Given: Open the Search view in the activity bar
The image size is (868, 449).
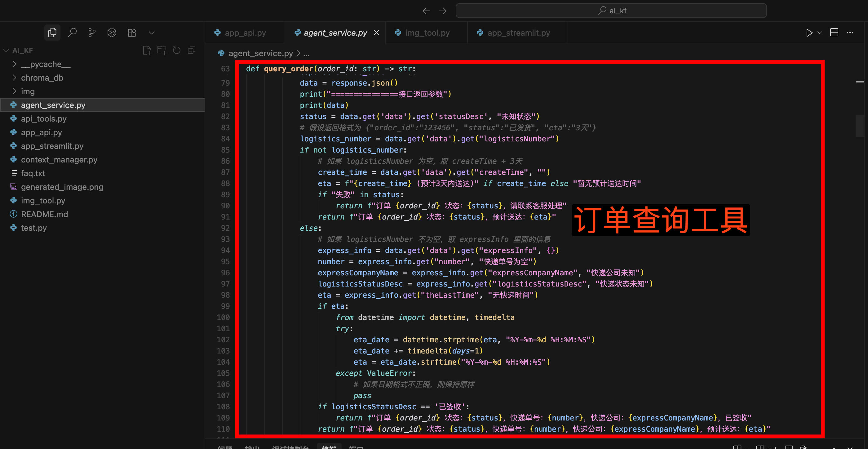Looking at the screenshot, I should 72,32.
